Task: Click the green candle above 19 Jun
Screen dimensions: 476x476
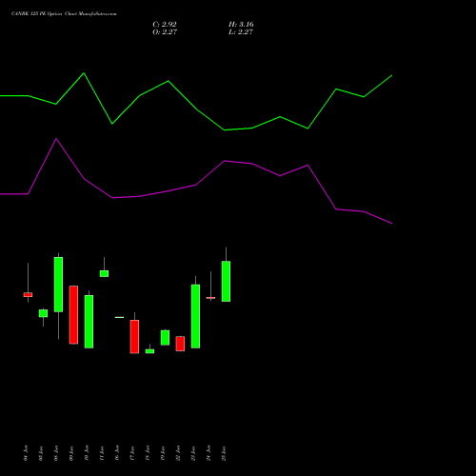Action: [165, 338]
